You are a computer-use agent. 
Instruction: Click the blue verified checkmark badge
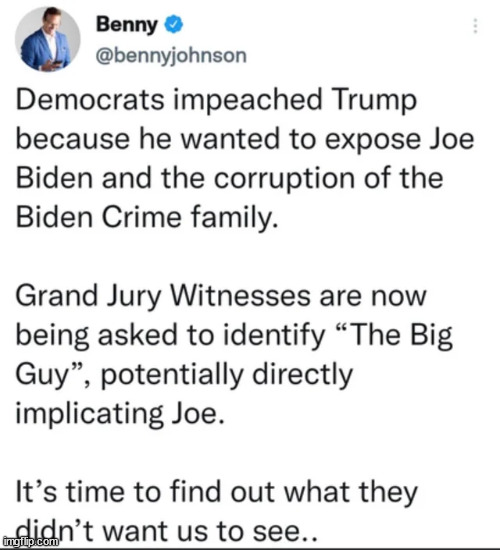click(173, 25)
